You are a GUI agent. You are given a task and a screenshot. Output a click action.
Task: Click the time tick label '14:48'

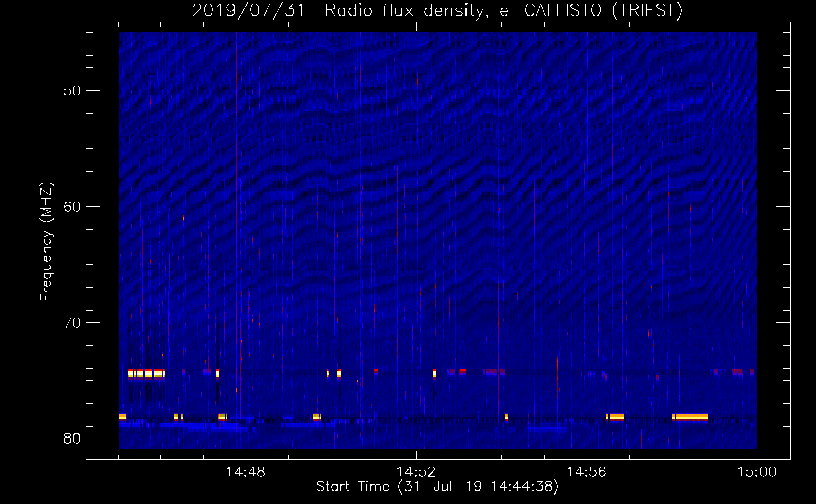pyautogui.click(x=246, y=472)
